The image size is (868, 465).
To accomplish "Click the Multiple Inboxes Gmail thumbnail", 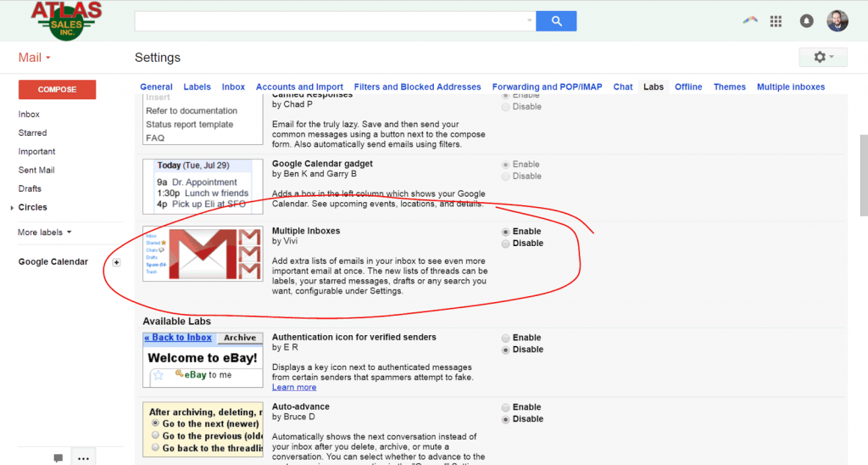I will pyautogui.click(x=203, y=254).
